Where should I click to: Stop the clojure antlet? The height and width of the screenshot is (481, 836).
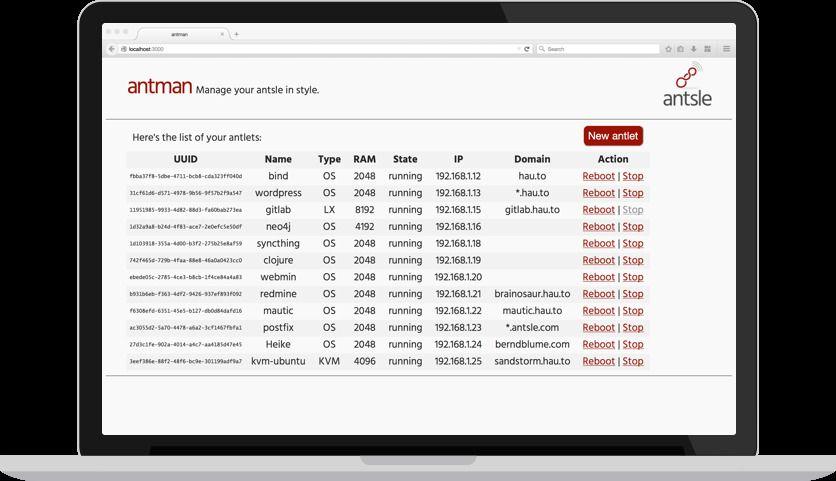pos(633,260)
